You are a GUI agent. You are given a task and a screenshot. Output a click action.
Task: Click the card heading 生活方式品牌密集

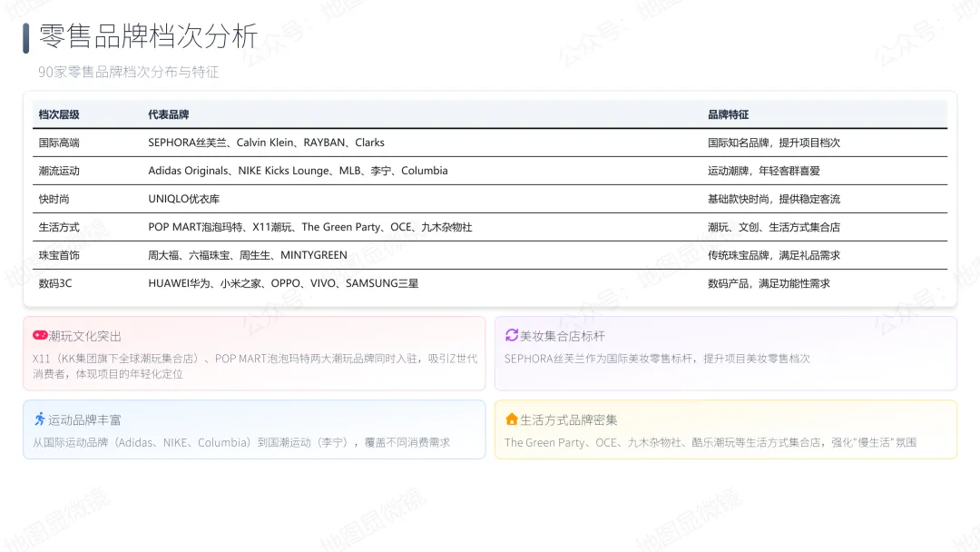[x=569, y=419]
